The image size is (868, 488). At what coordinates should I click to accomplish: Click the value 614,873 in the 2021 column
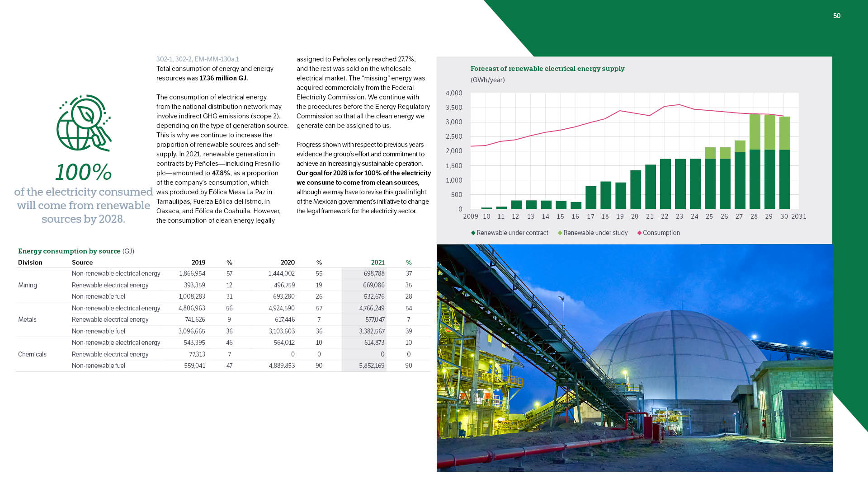374,343
